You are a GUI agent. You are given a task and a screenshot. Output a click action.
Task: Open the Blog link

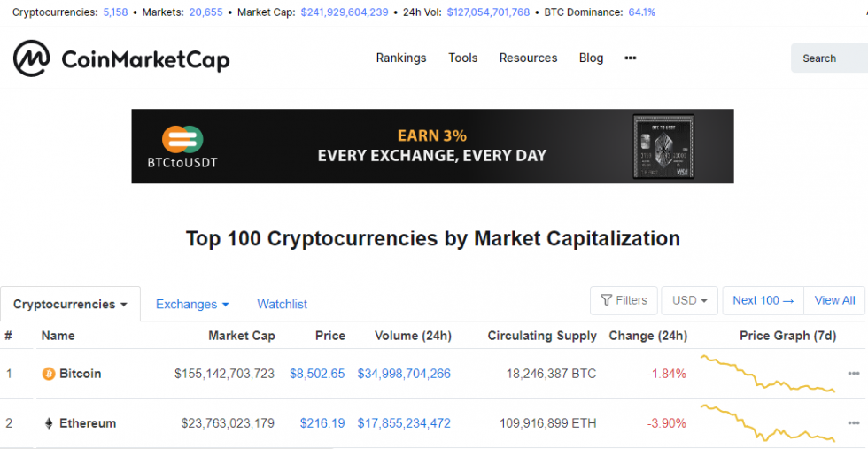click(x=591, y=58)
